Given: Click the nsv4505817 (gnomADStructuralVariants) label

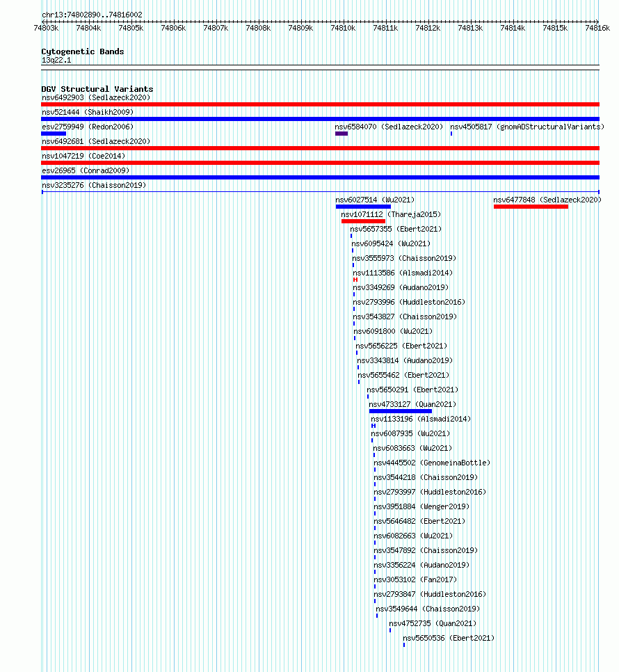Looking at the screenshot, I should click(527, 127).
